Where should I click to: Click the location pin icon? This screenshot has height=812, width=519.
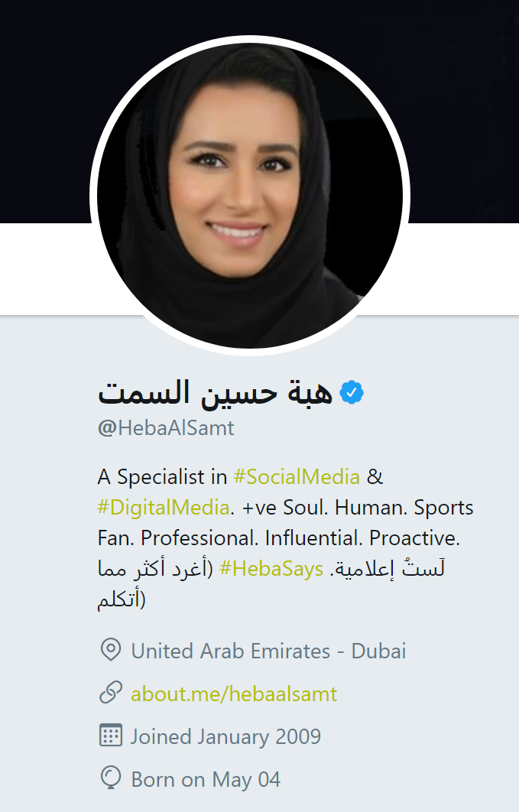pyautogui.click(x=110, y=649)
